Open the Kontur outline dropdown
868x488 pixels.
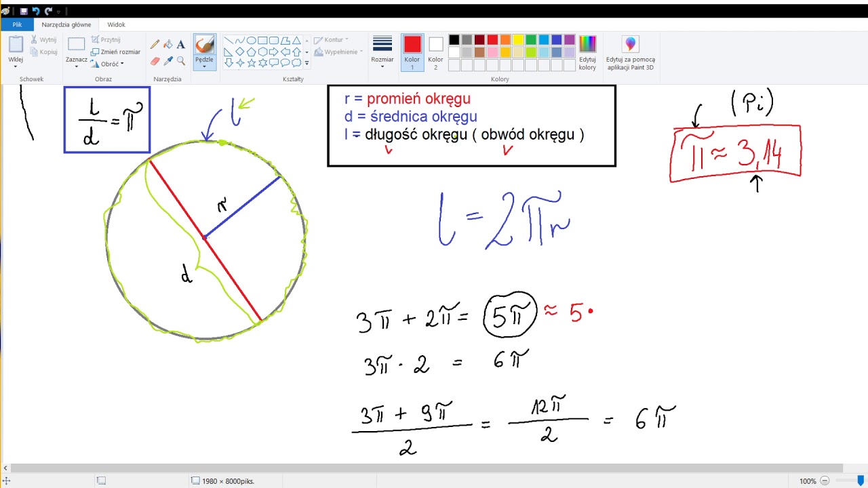pyautogui.click(x=332, y=40)
